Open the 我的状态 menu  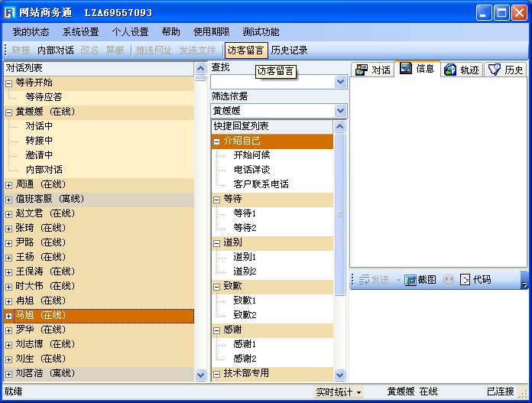[31, 32]
